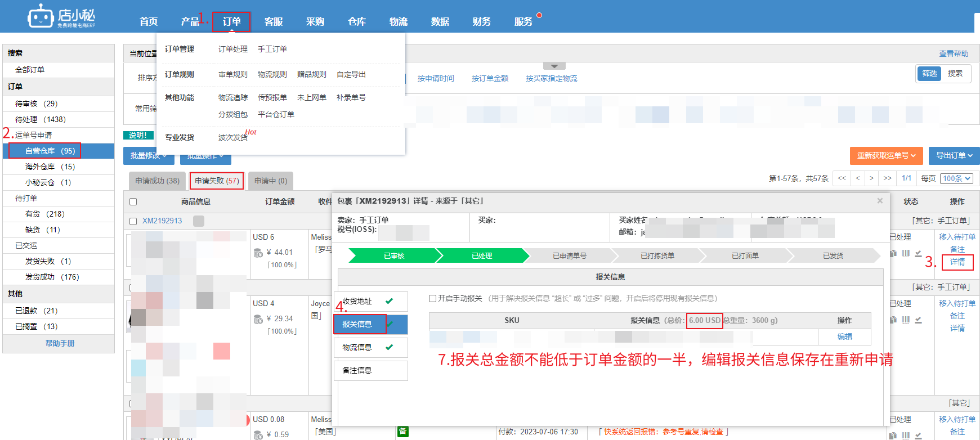The height and width of the screenshot is (440, 980).
Task: Click the 说明! green label
Action: click(138, 135)
